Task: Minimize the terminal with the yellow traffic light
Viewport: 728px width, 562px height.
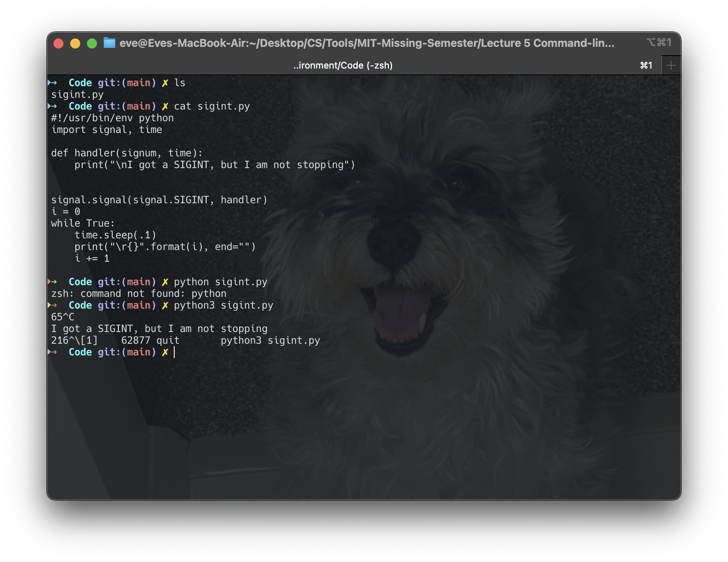Action: click(75, 43)
